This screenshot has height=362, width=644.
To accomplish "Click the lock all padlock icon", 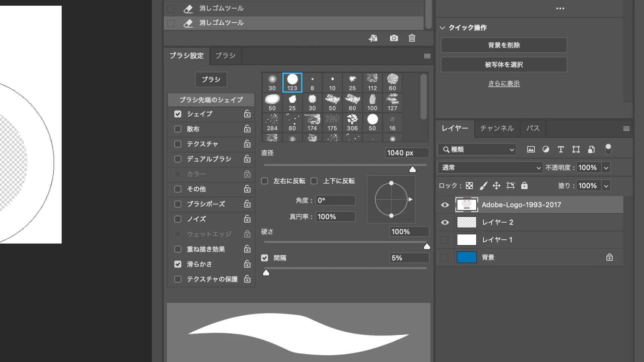I will click(524, 186).
